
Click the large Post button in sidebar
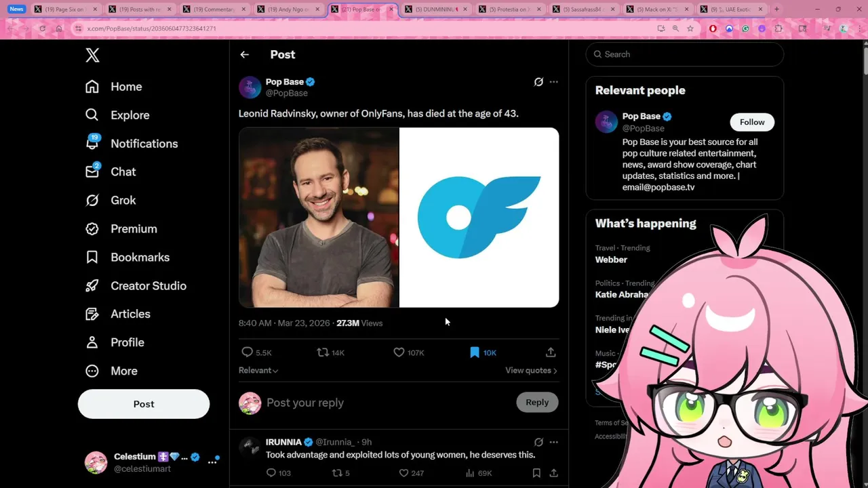pyautogui.click(x=144, y=404)
